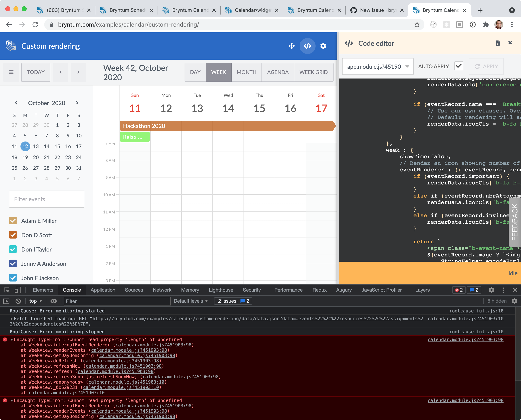This screenshot has height=420, width=521.
Task: Click the live expression eye icon
Action: coord(53,301)
